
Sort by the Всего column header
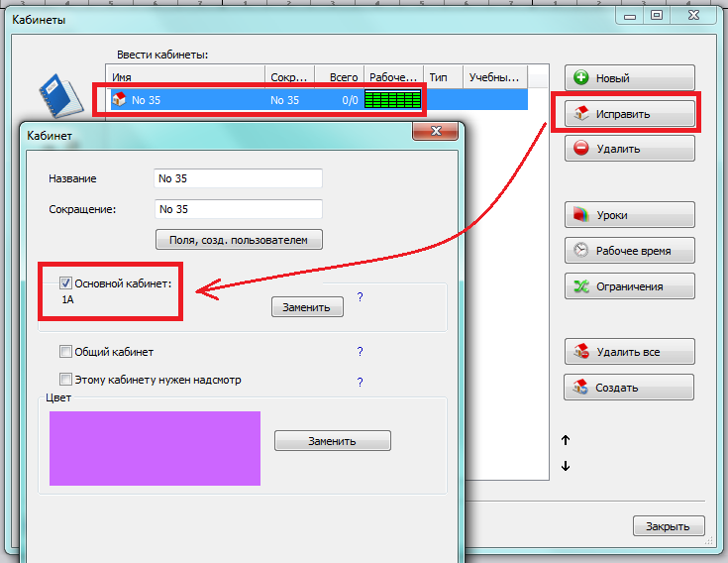[340, 77]
